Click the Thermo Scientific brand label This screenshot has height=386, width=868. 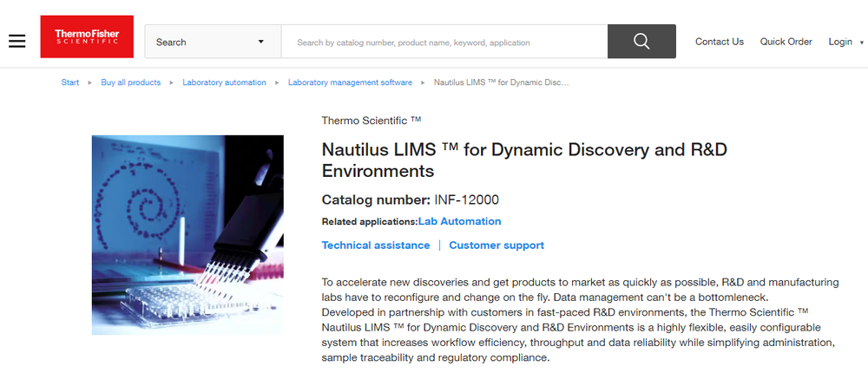point(372,120)
